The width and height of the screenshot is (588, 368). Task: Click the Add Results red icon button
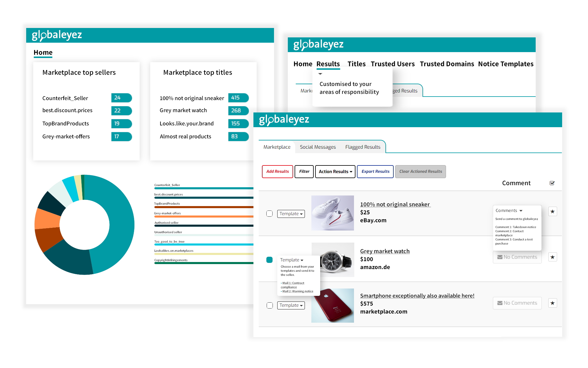coord(277,171)
